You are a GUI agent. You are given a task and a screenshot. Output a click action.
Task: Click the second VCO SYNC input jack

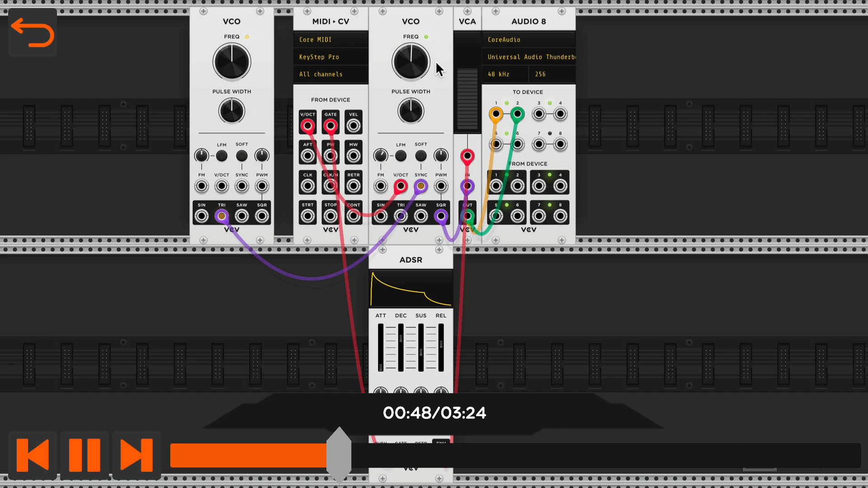(x=421, y=186)
